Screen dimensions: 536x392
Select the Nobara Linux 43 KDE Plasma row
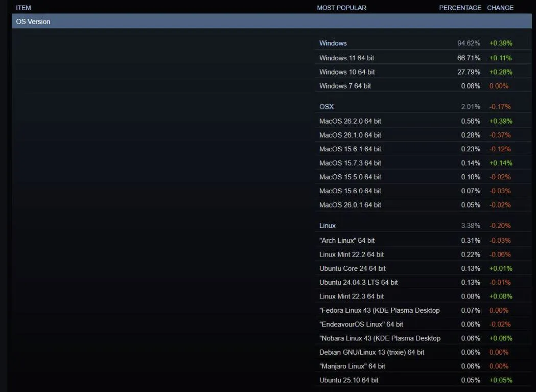click(423, 338)
